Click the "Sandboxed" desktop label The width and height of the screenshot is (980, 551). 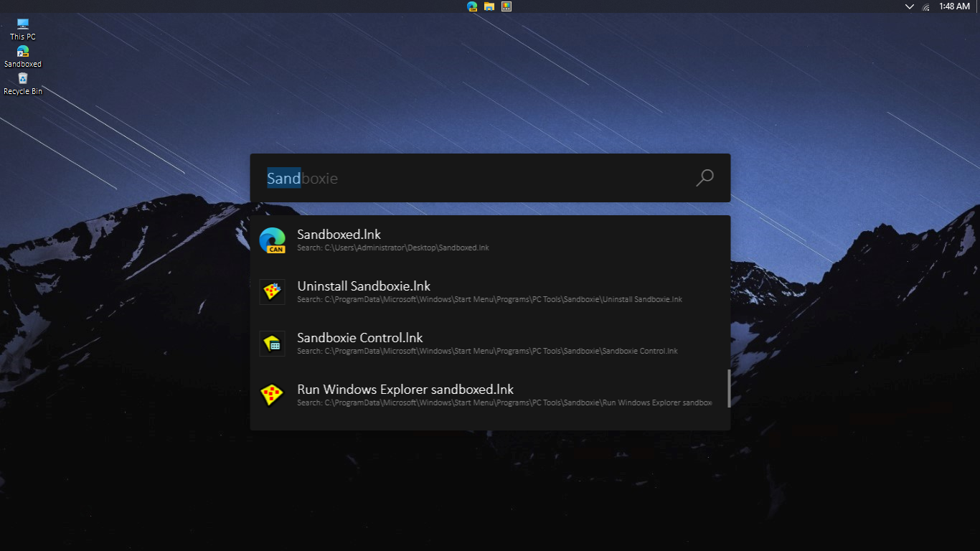click(23, 64)
